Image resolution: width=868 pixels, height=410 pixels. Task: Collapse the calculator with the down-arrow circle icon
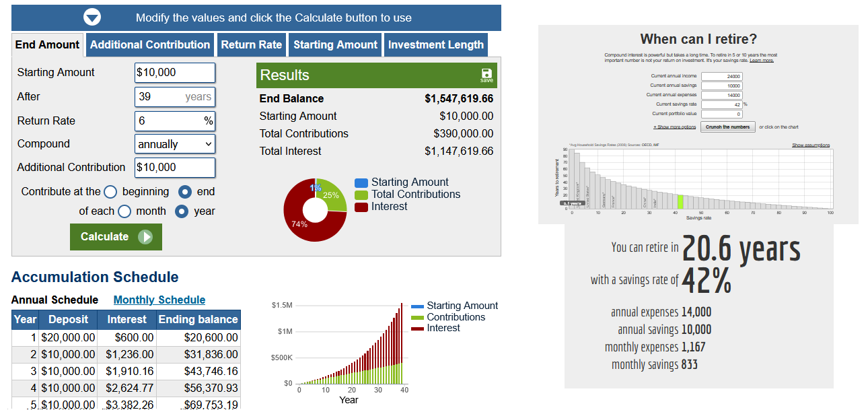click(x=92, y=18)
